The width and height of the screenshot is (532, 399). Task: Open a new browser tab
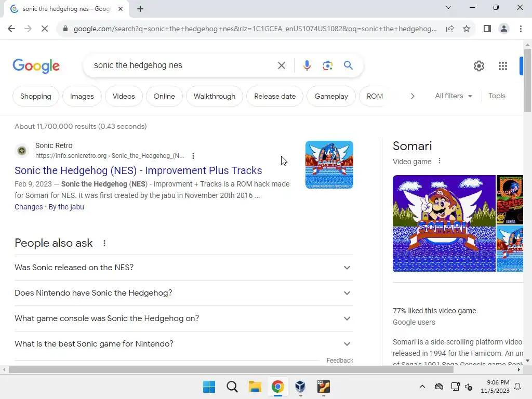pos(140,9)
